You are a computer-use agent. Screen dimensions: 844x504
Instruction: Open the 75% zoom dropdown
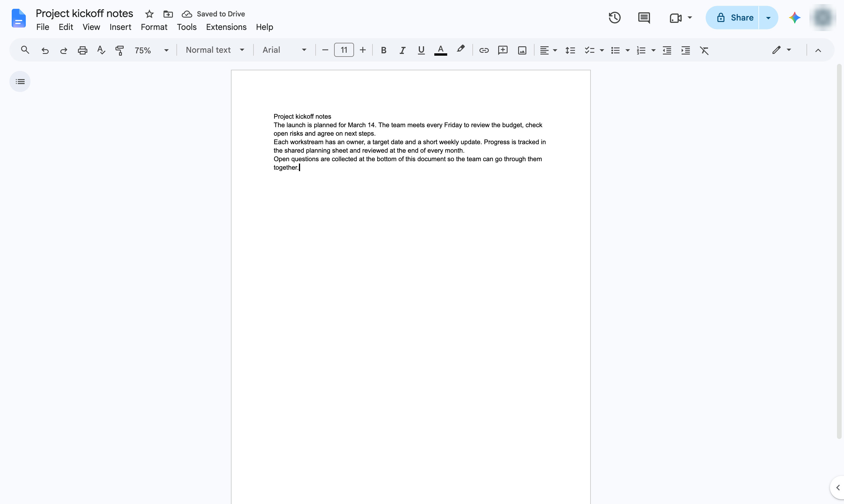[152, 50]
